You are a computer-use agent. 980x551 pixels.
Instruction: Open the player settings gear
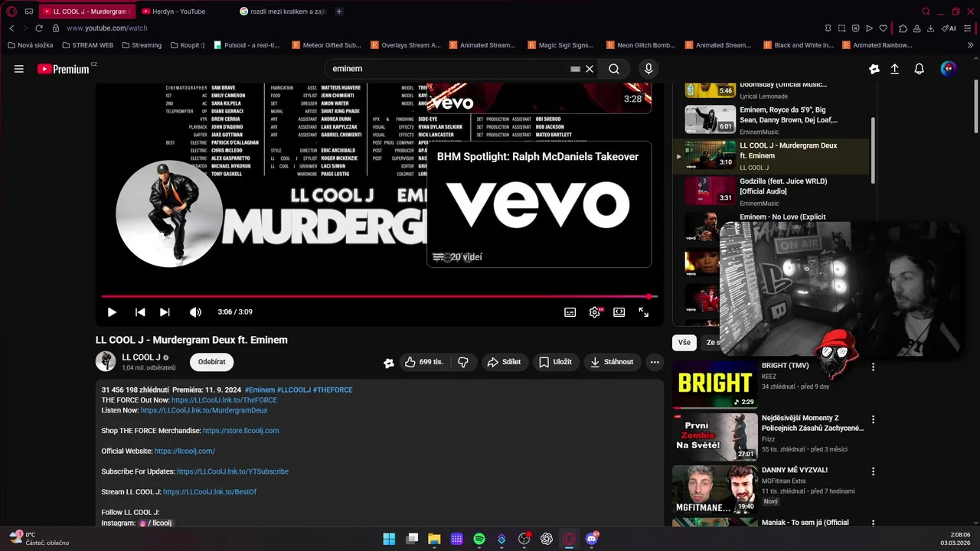pos(595,312)
